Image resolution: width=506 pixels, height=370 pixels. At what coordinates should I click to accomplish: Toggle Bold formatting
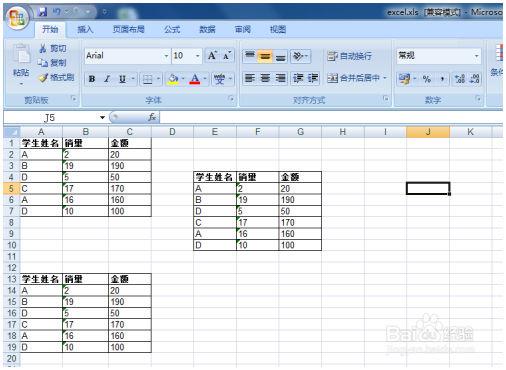92,79
